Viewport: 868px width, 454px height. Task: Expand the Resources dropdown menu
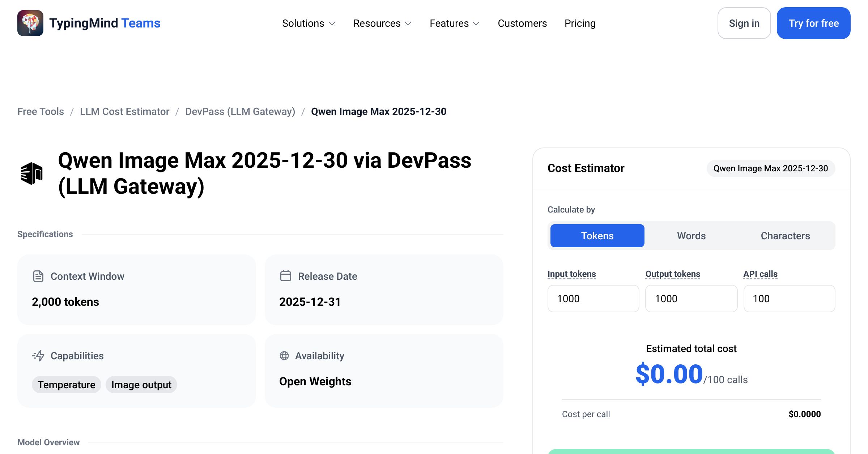pyautogui.click(x=383, y=23)
